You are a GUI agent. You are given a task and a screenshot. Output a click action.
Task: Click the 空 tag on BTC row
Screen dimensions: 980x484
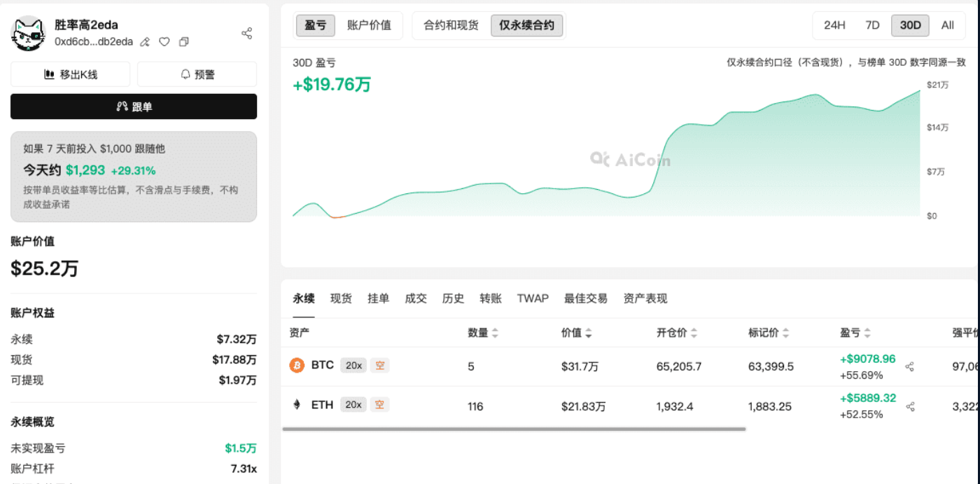click(379, 365)
